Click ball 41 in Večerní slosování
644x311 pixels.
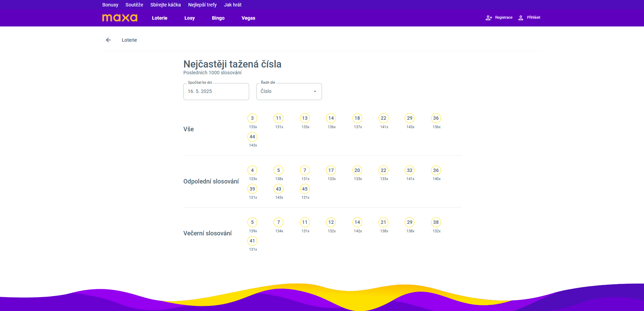pos(252,241)
